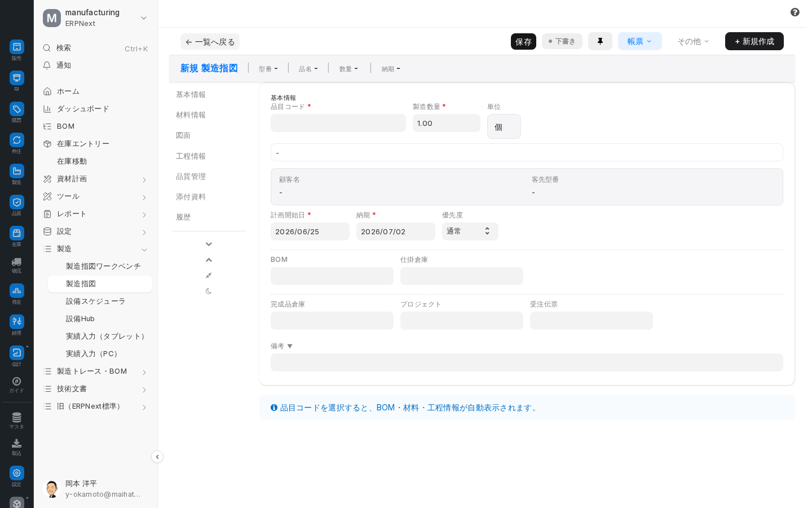Open the ガイド compass icon
The width and height of the screenshot is (812, 508).
tap(16, 382)
